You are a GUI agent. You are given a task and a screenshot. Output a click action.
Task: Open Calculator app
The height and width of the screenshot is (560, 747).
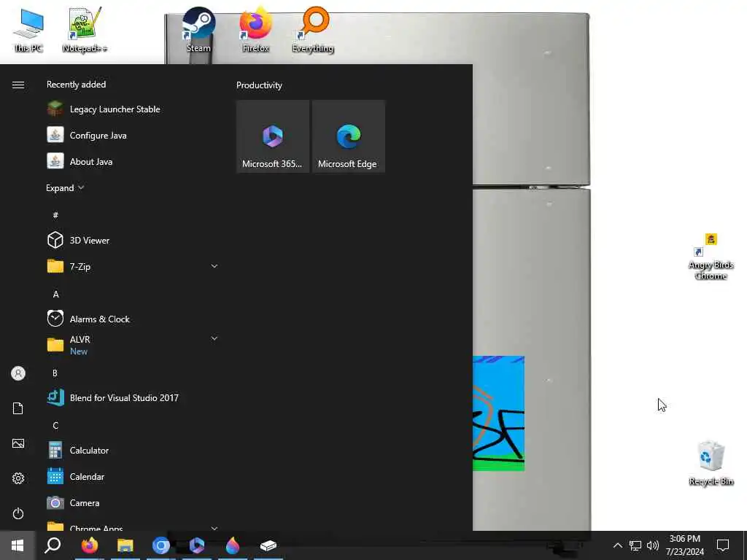tap(133, 450)
